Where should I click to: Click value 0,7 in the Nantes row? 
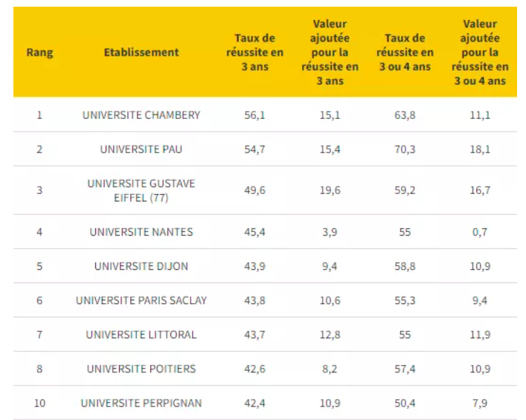coord(480,232)
